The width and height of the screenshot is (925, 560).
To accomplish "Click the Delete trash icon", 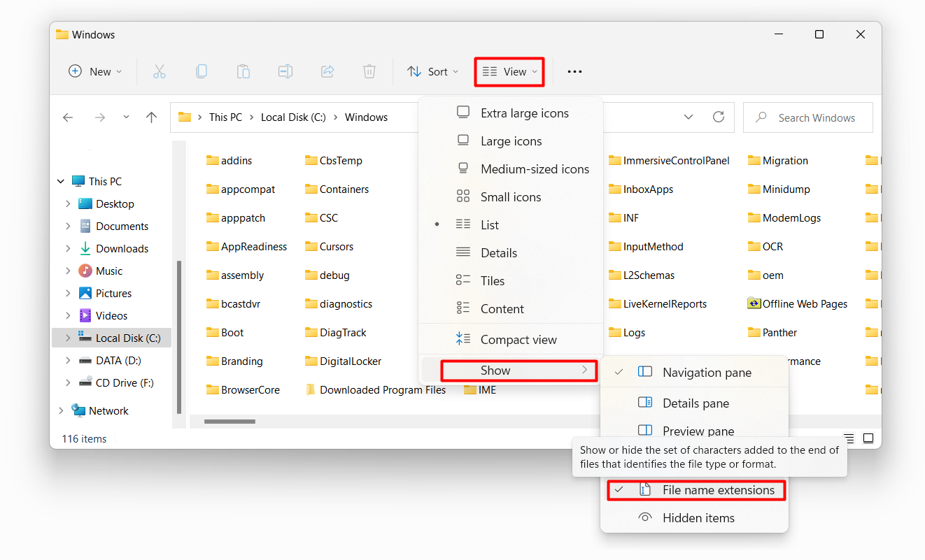I will click(x=369, y=71).
